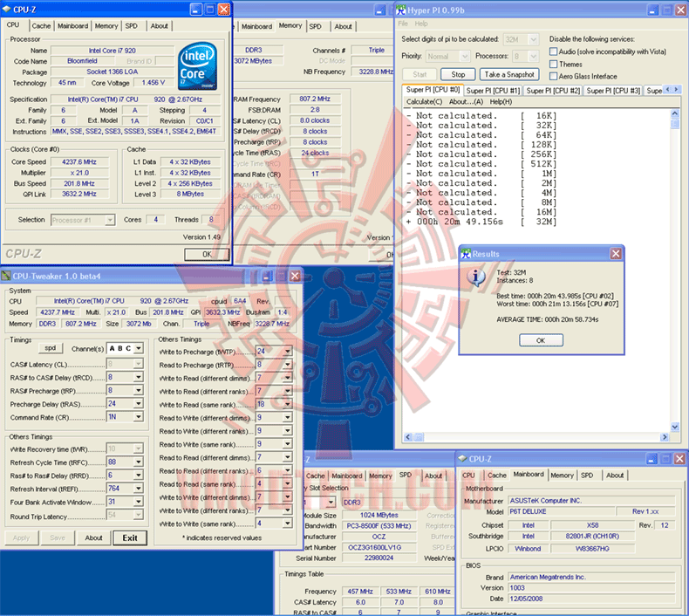Screen dimensions: 689x616
Task: Click the Core Speed value 4237.6 MHz
Action: tap(79, 162)
